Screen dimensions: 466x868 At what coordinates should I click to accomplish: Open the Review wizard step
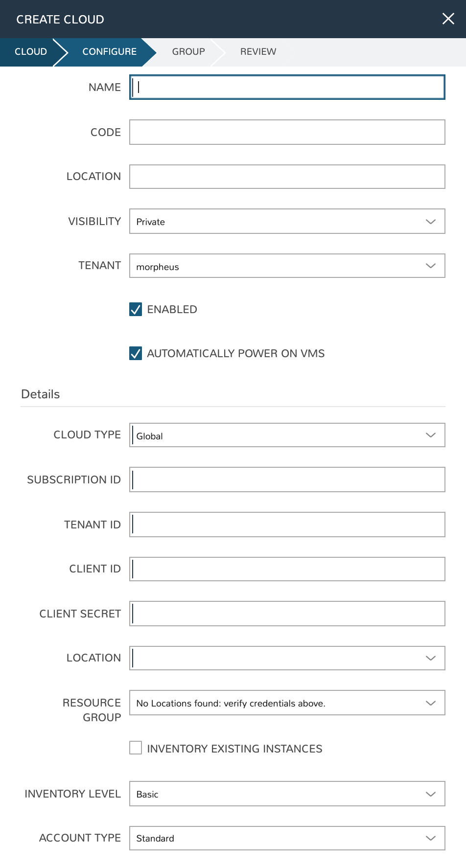pyautogui.click(x=258, y=52)
